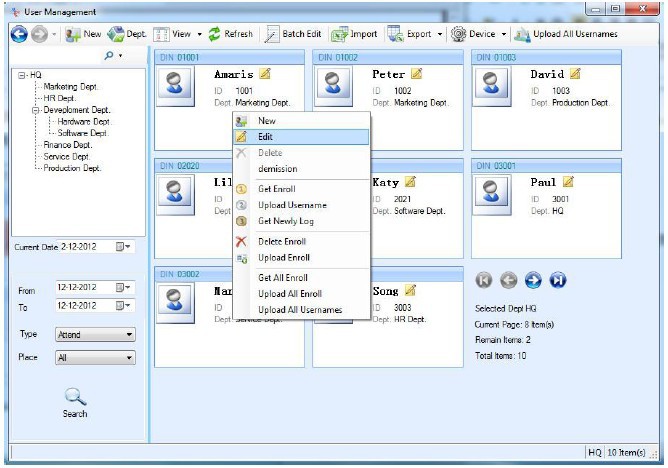This screenshot has width=668, height=468.
Task: Click the Export toolbar button
Action: 410,34
